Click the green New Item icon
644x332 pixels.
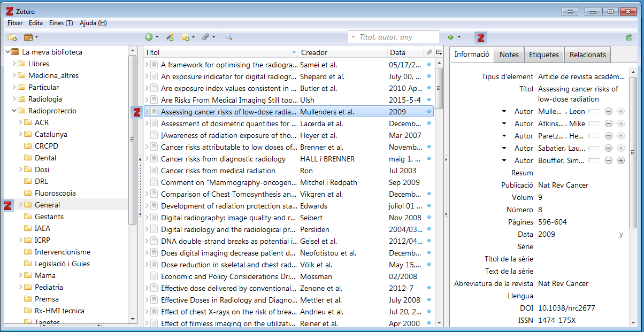pyautogui.click(x=149, y=37)
